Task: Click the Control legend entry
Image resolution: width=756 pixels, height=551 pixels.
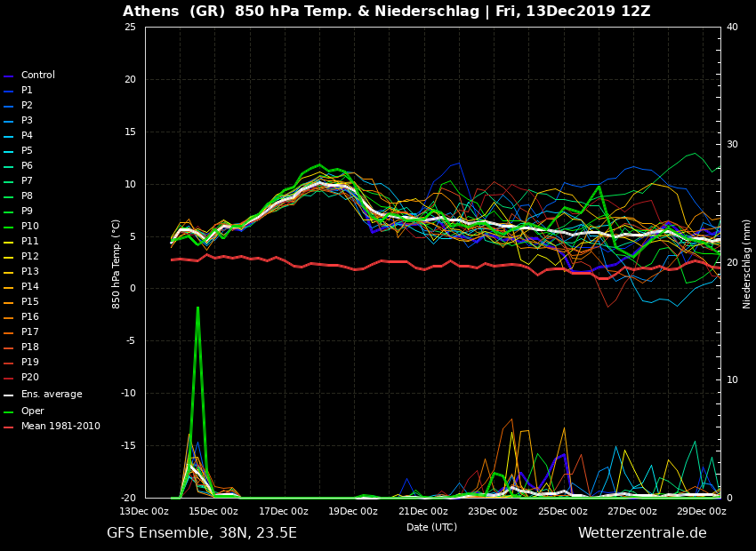Action: (37, 76)
